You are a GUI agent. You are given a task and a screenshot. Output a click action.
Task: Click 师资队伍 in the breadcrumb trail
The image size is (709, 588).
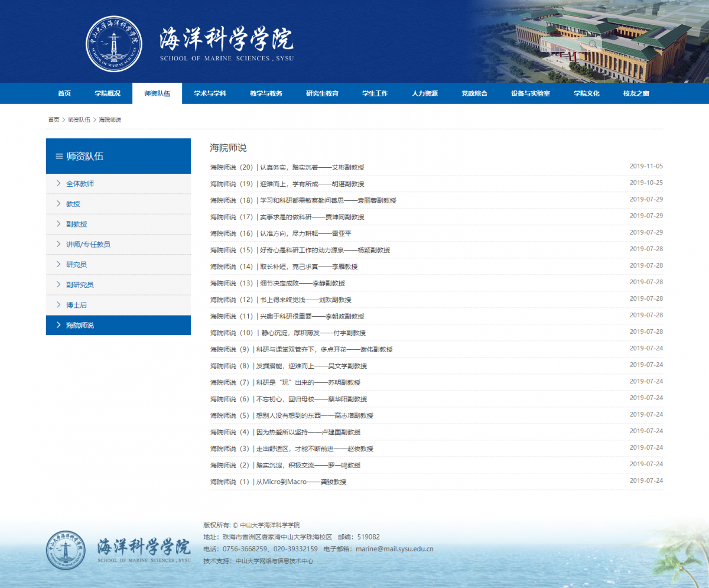[x=79, y=120]
